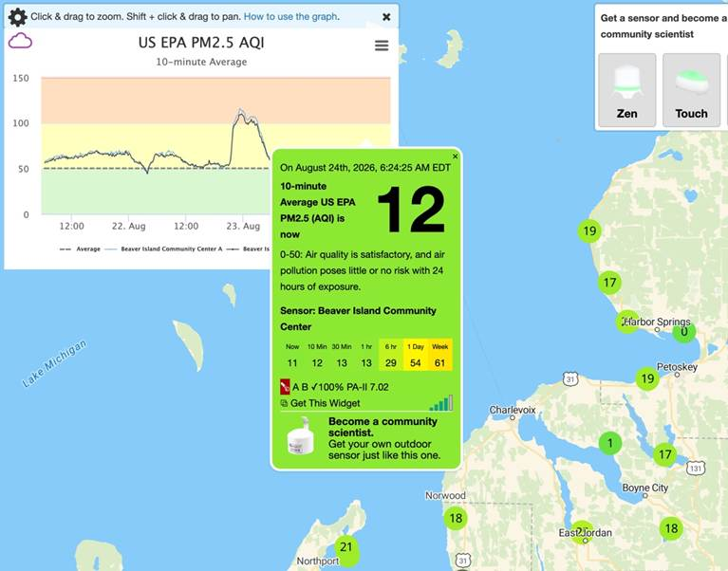
Task: Select the Week average cell showing 61
Action: point(439,355)
